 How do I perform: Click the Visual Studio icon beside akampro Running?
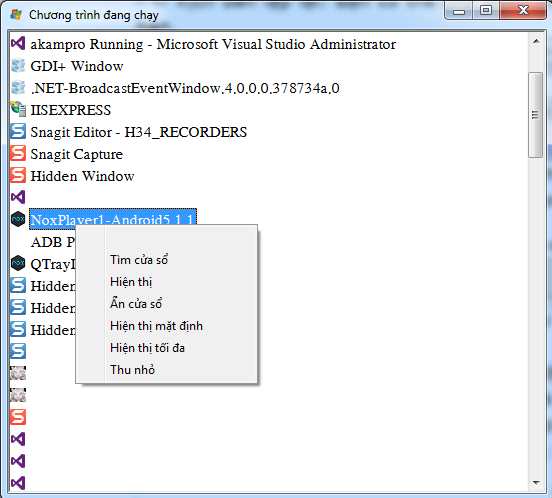[x=18, y=43]
